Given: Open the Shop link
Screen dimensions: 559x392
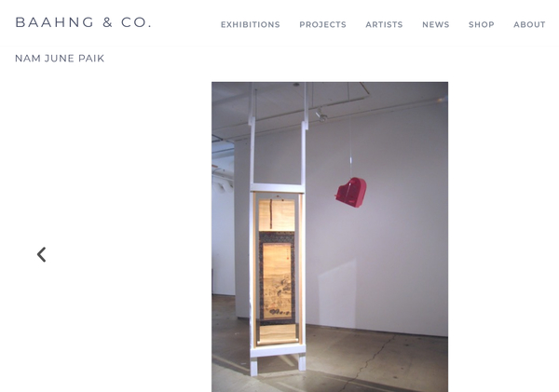Looking at the screenshot, I should (482, 24).
